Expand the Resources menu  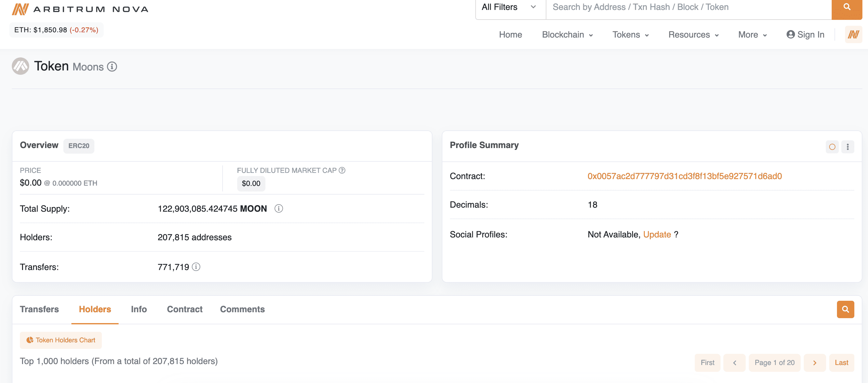pyautogui.click(x=693, y=35)
